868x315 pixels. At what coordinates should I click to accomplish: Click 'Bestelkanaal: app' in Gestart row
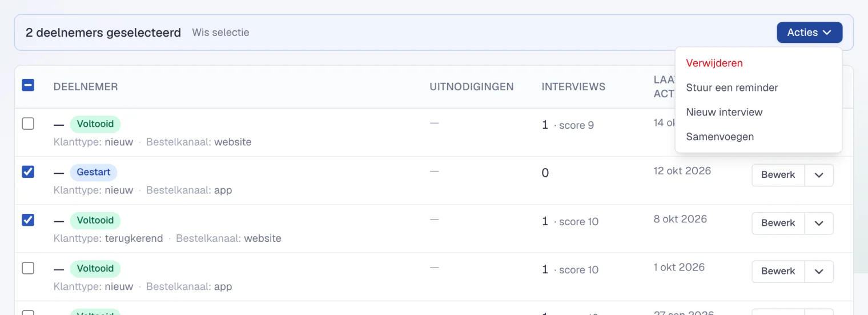point(189,190)
